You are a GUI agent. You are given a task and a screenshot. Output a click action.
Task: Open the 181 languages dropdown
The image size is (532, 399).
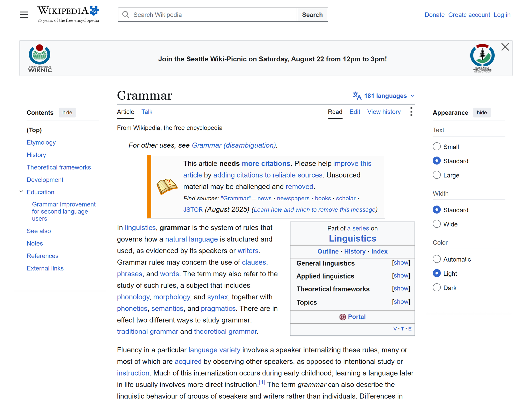(x=384, y=96)
